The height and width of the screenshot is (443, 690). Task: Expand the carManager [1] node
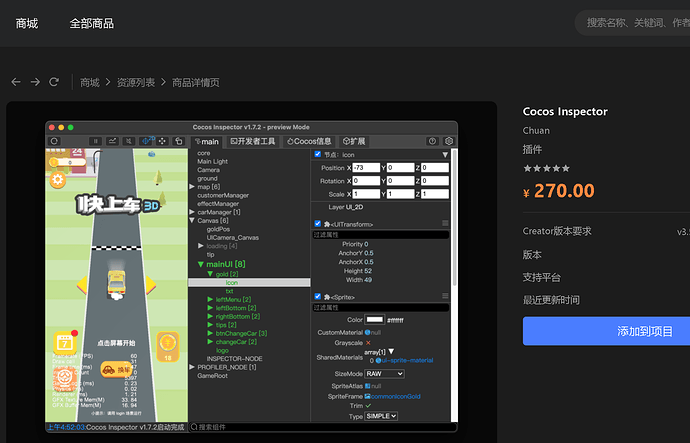pos(192,212)
